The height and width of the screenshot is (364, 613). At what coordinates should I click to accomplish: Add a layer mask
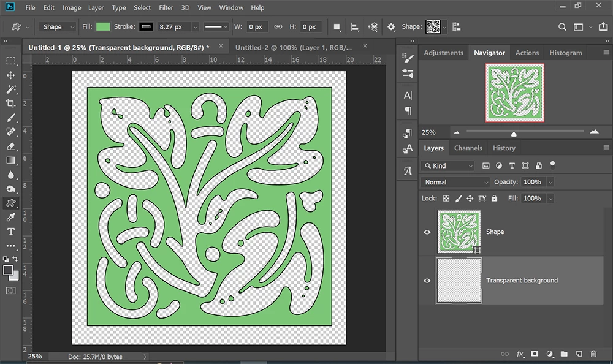(535, 354)
